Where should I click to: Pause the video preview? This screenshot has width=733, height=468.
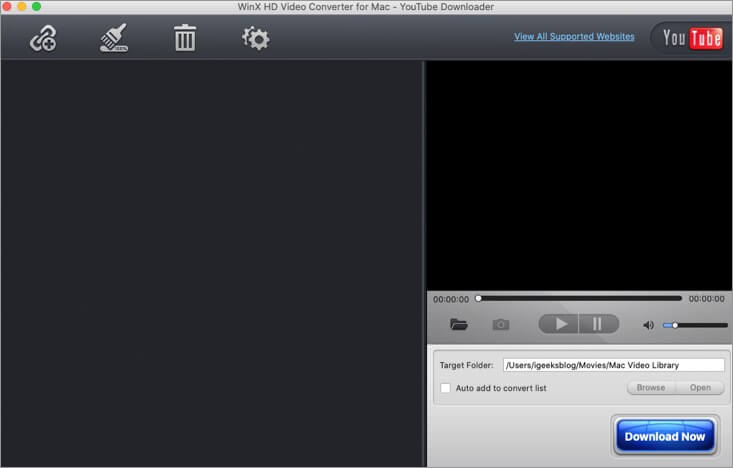(x=599, y=324)
